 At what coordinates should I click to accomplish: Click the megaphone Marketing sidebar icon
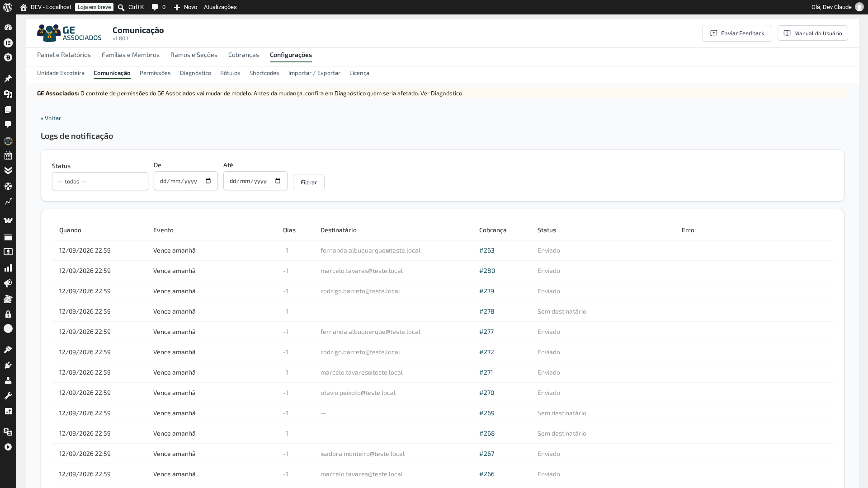point(8,283)
